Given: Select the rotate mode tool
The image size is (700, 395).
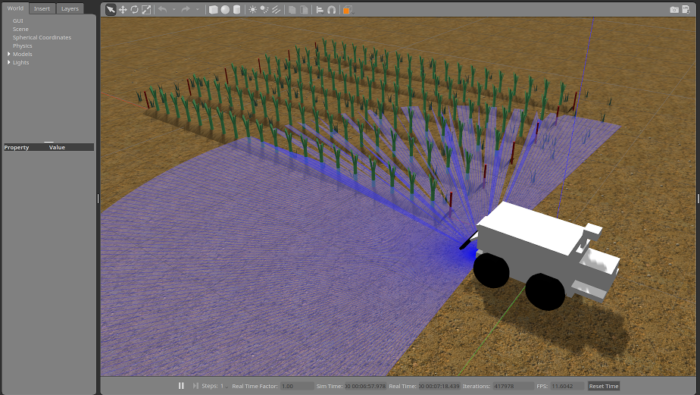Looking at the screenshot, I should (x=134, y=9).
